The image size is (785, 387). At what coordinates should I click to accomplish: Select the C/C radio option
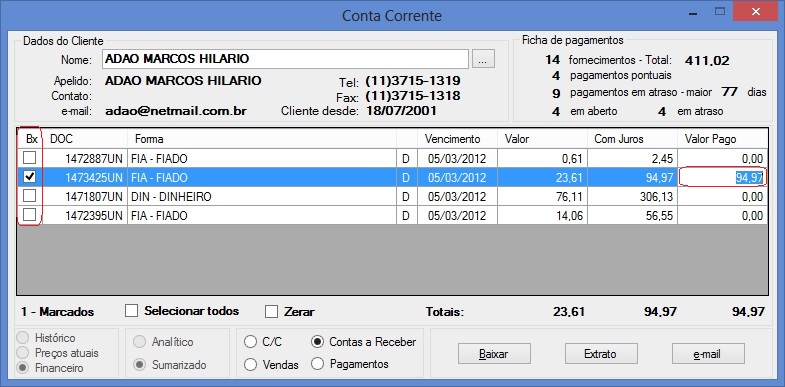(x=250, y=342)
